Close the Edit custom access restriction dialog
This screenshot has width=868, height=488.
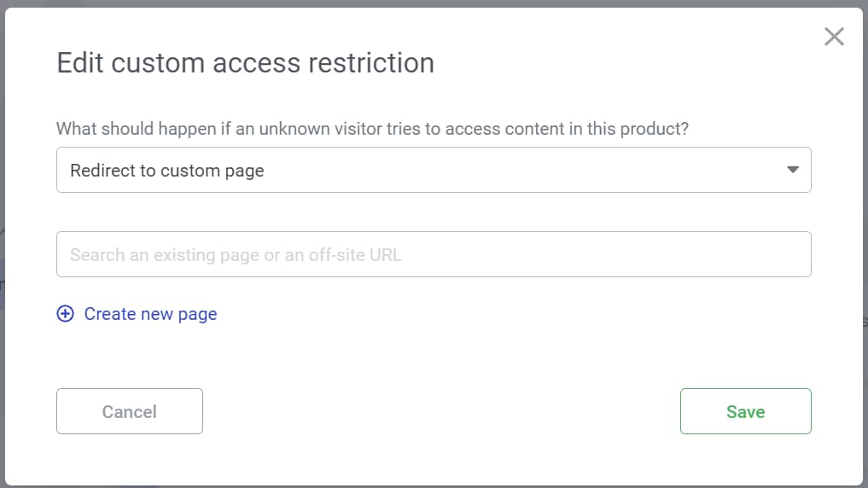834,36
